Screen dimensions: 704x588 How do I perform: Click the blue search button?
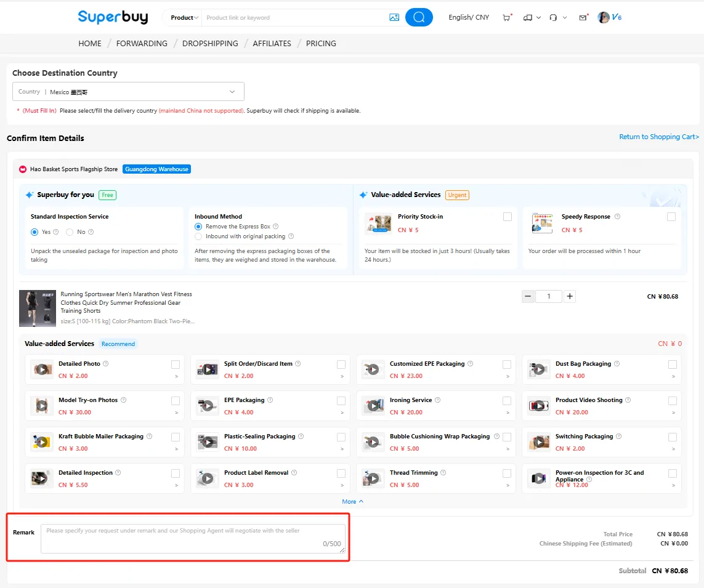click(418, 17)
